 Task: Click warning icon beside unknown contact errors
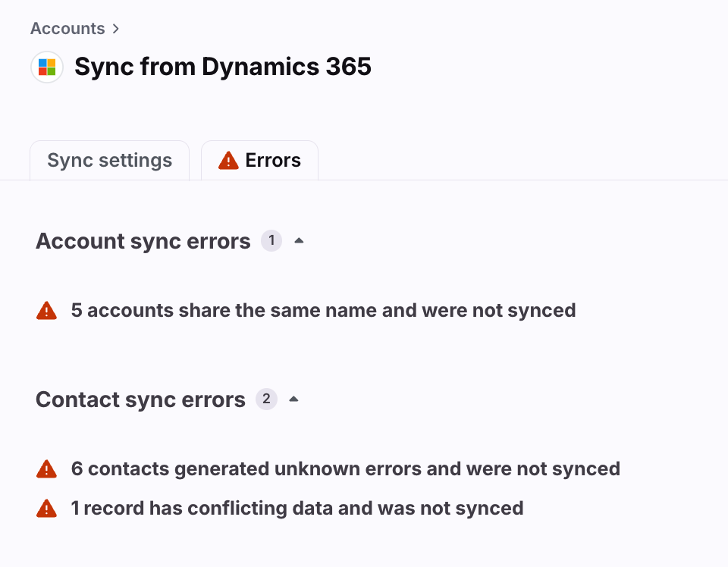click(x=46, y=469)
